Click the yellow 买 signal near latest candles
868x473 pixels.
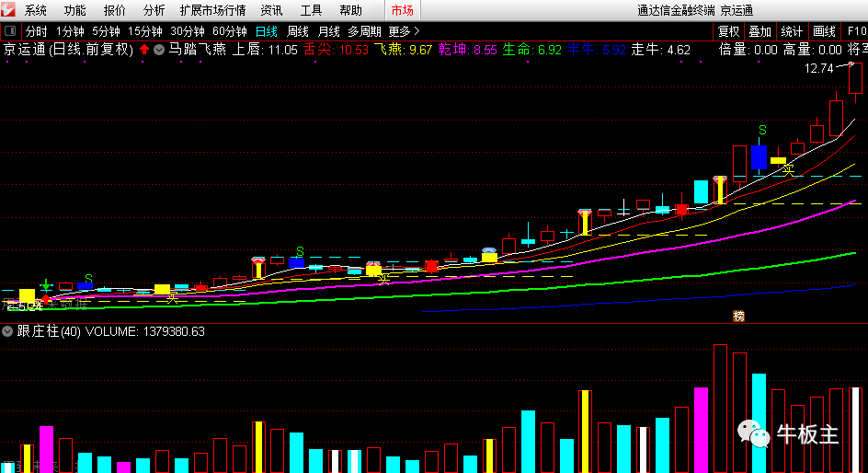point(788,169)
